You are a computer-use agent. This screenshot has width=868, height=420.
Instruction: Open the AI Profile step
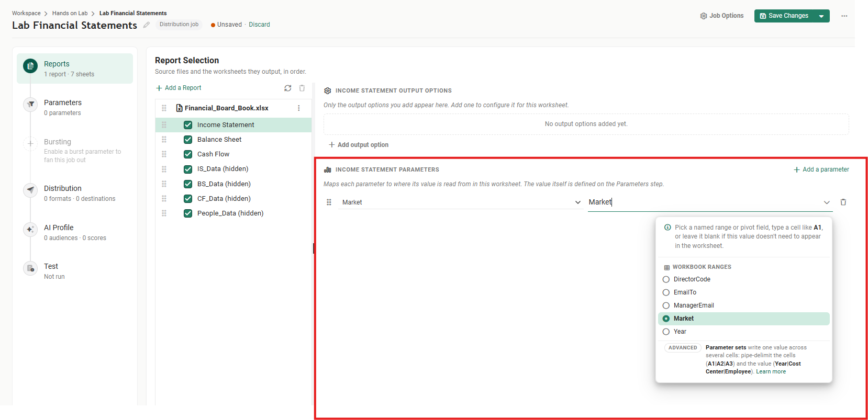pos(75,232)
